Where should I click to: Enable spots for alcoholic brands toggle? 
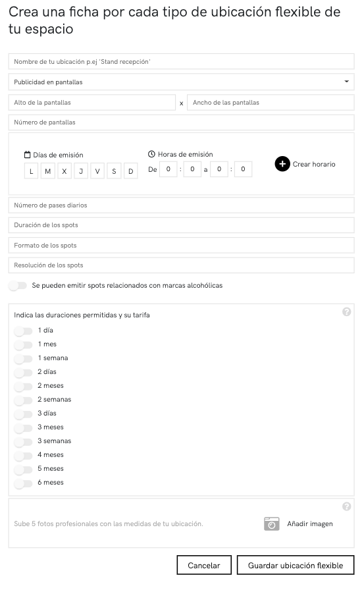18,285
